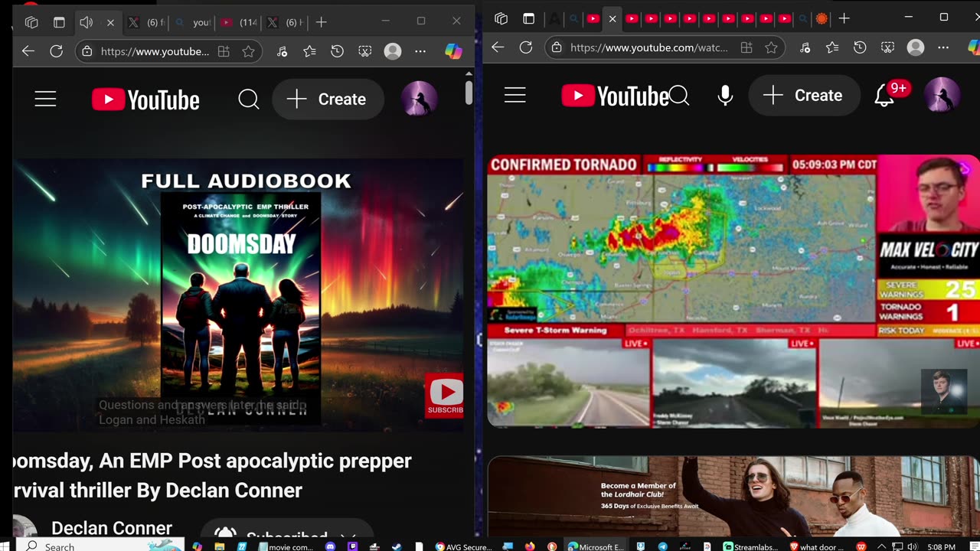980x551 pixels.
Task: Open the Favorites list in left browser toolbar
Action: (309, 51)
